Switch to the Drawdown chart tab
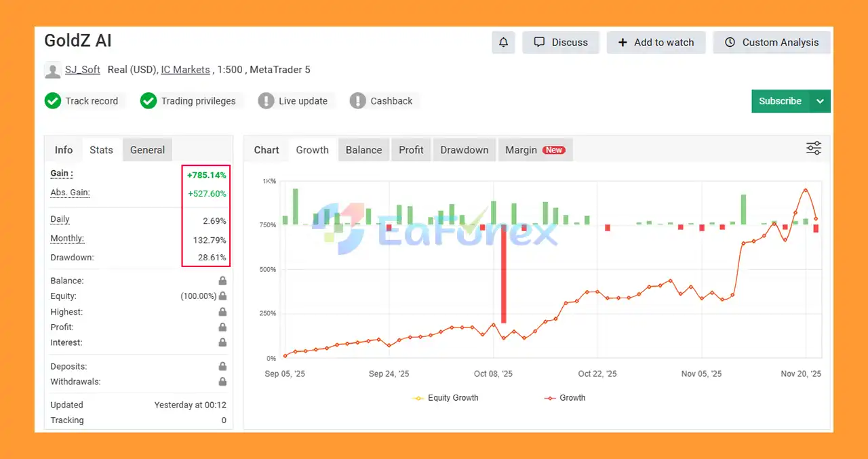The image size is (868, 459). (x=464, y=150)
